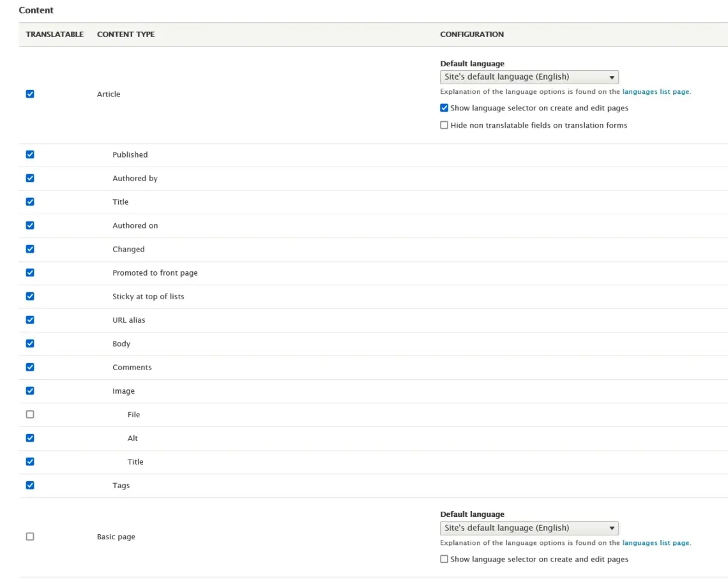
Task: Click the TRANSLATABLE column header
Action: tap(54, 34)
